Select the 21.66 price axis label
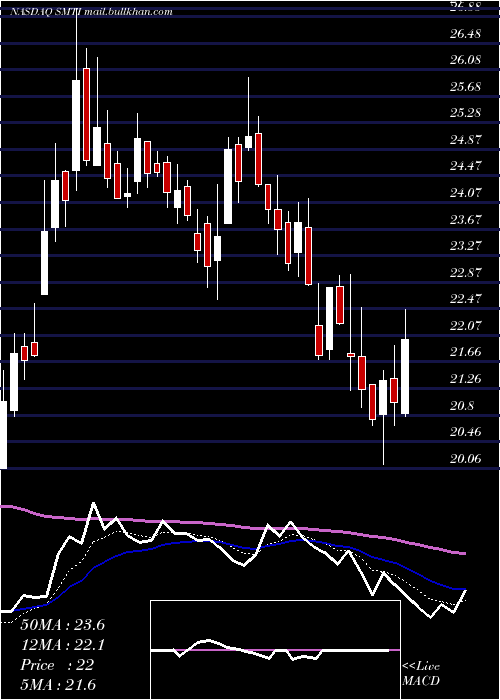Viewport: 500px width, 700px height. 465,352
